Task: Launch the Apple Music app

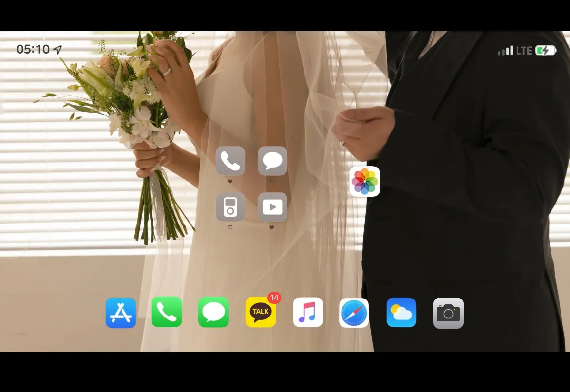Action: pos(307,312)
